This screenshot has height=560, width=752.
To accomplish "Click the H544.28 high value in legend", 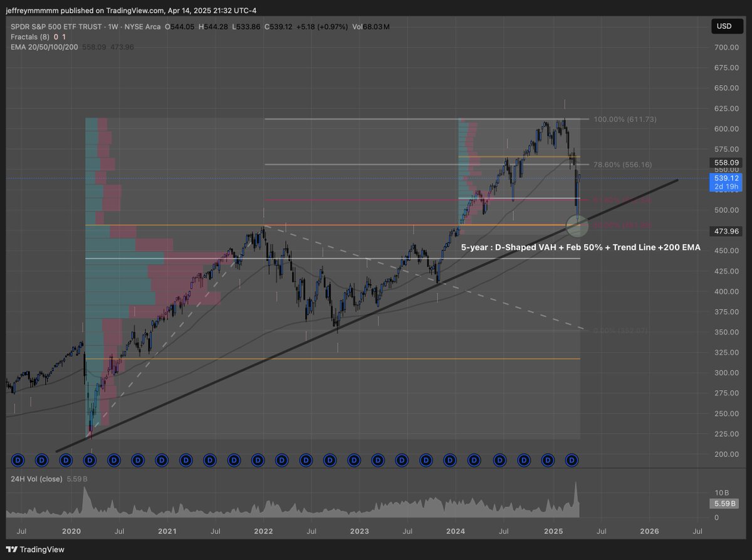I will click(x=214, y=27).
